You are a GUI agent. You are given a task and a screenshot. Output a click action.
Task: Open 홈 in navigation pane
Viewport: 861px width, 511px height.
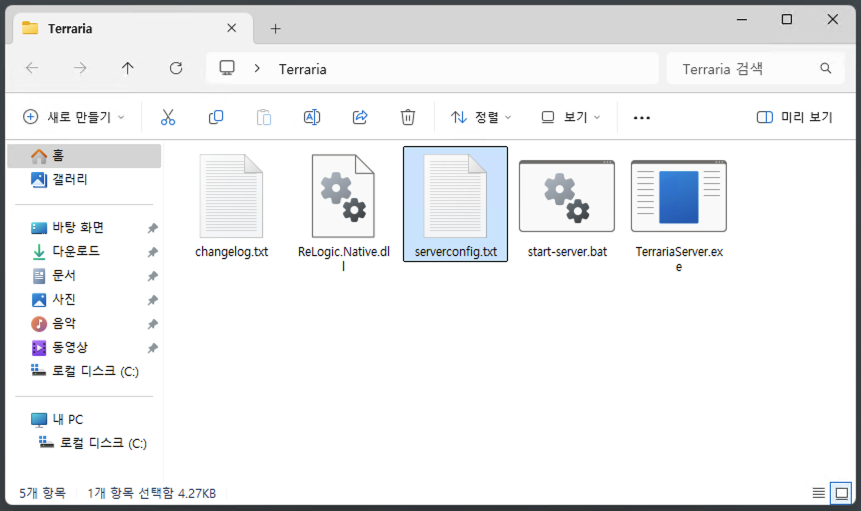tap(84, 156)
